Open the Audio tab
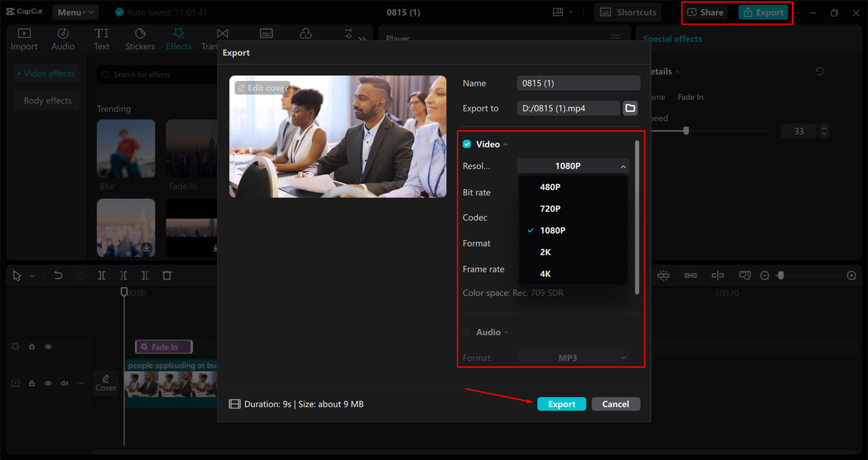Viewport: 868px width, 460px height. click(63, 39)
